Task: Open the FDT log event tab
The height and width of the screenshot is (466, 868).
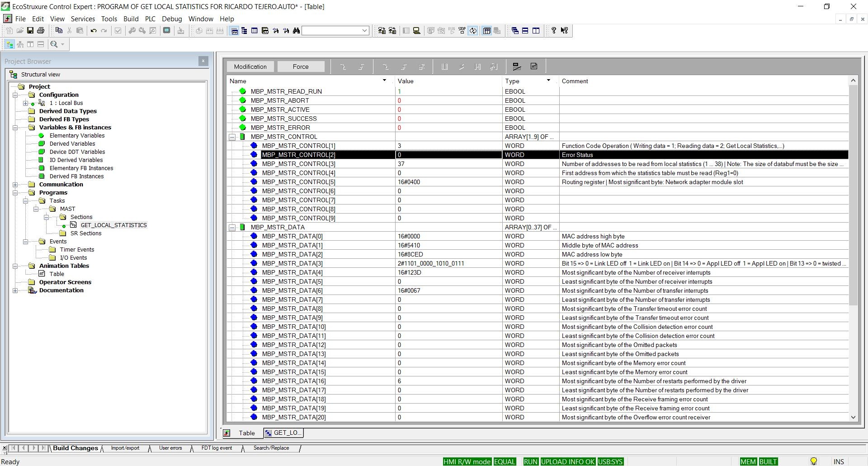Action: pos(217,448)
